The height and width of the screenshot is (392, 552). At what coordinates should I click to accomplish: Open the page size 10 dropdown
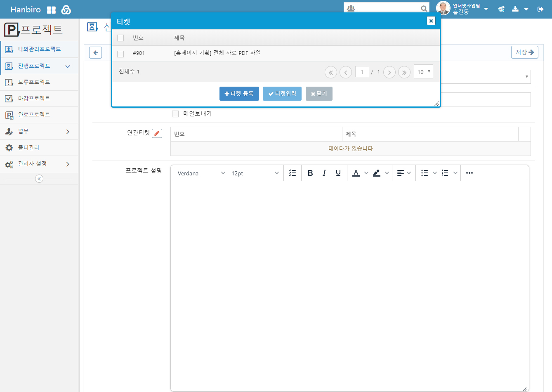[423, 72]
